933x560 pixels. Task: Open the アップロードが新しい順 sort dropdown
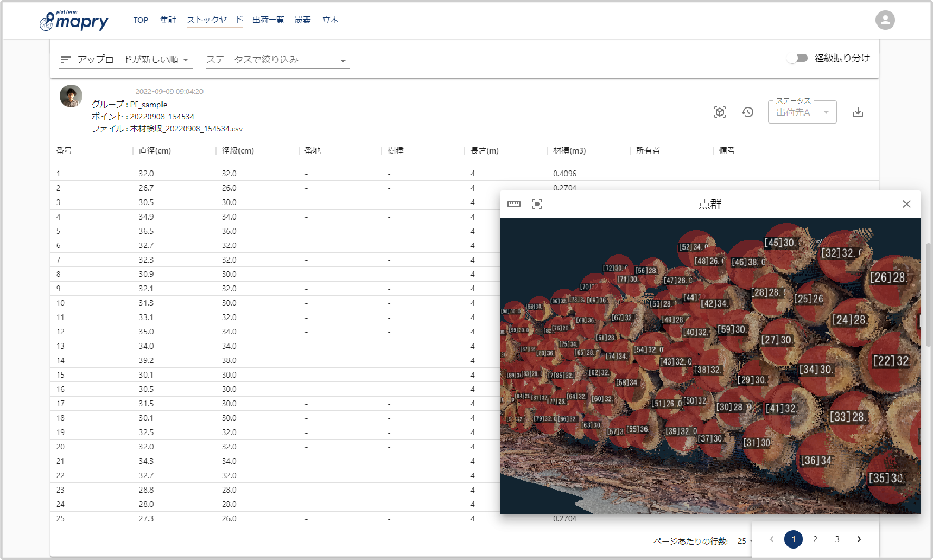pos(132,60)
